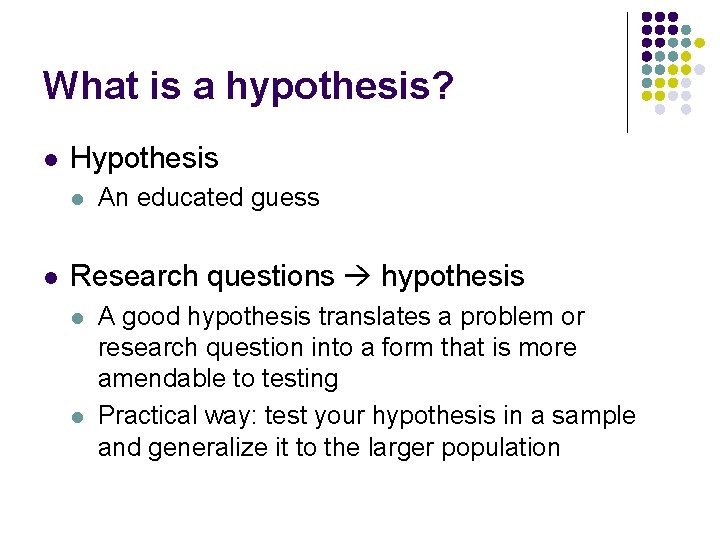Select the 'generalize it to the larger population' line
The image size is (720, 540).
coord(329,447)
